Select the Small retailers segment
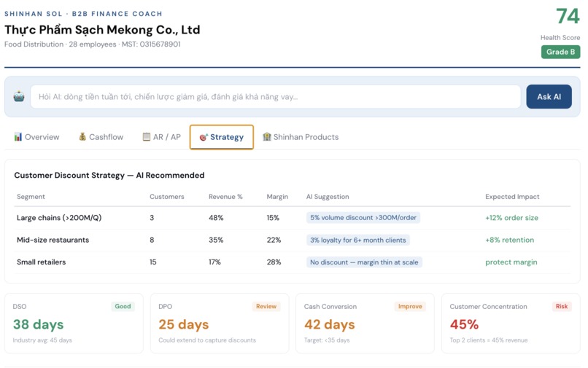Viewport: 588px width, 368px height. coord(42,262)
